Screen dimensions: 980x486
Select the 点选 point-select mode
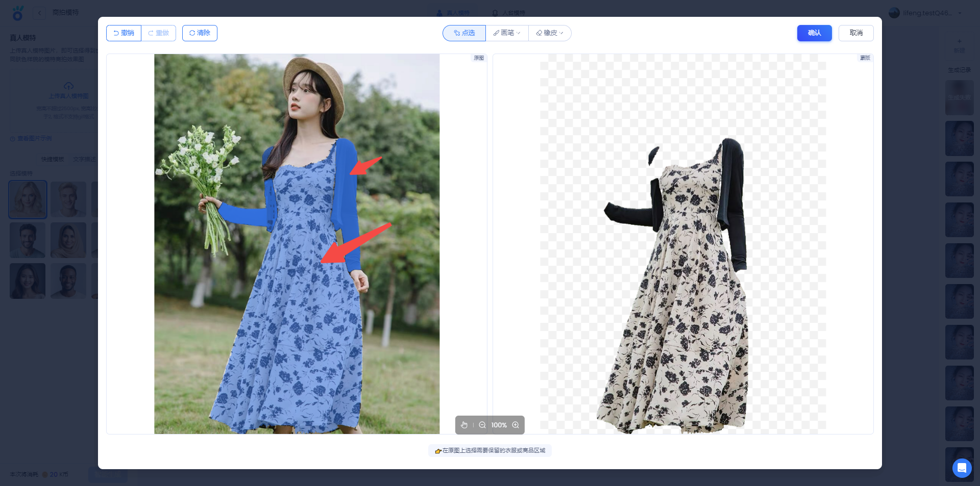(464, 33)
